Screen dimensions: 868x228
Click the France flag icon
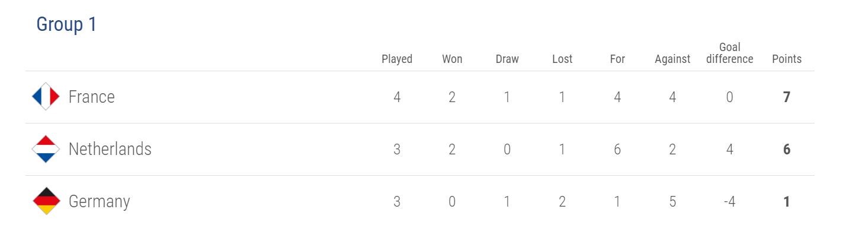pyautogui.click(x=46, y=97)
